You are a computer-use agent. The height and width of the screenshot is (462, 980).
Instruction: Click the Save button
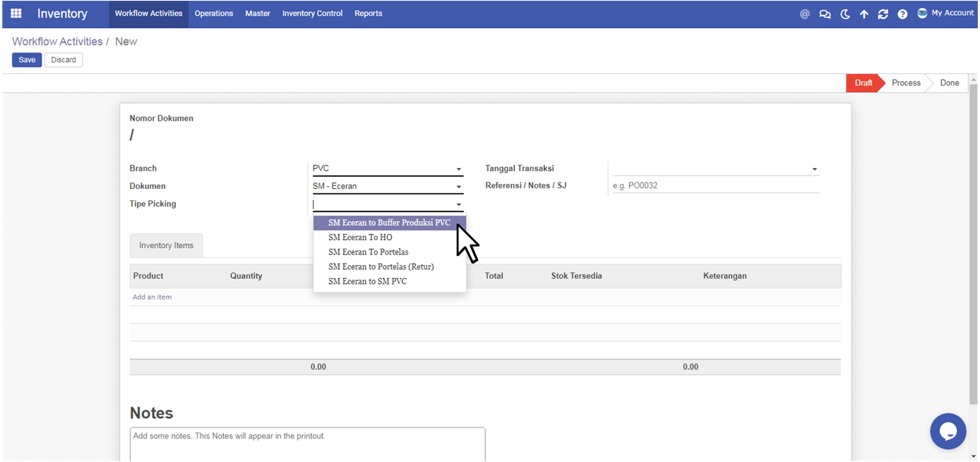pos(27,60)
